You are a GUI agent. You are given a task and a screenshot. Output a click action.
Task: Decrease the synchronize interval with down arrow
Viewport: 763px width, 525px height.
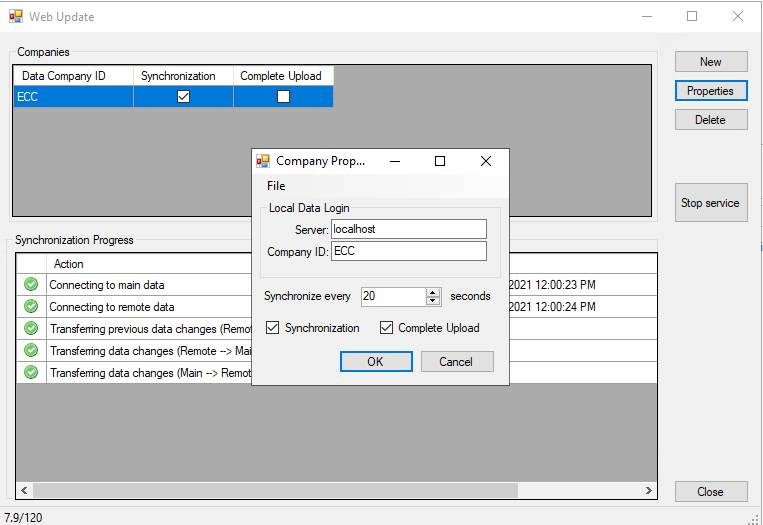[433, 301]
